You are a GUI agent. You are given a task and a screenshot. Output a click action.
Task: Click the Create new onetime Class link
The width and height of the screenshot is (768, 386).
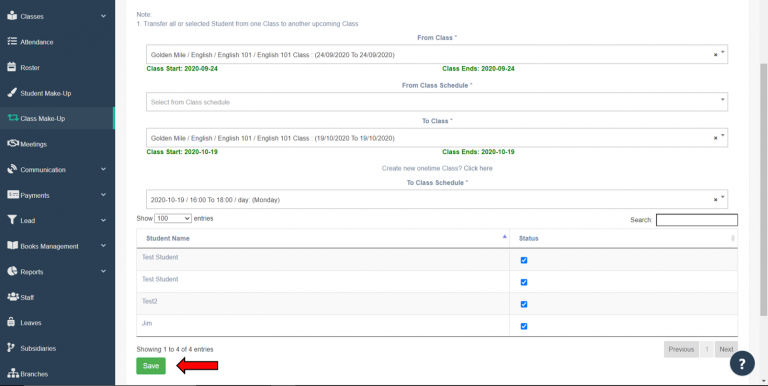(437, 168)
